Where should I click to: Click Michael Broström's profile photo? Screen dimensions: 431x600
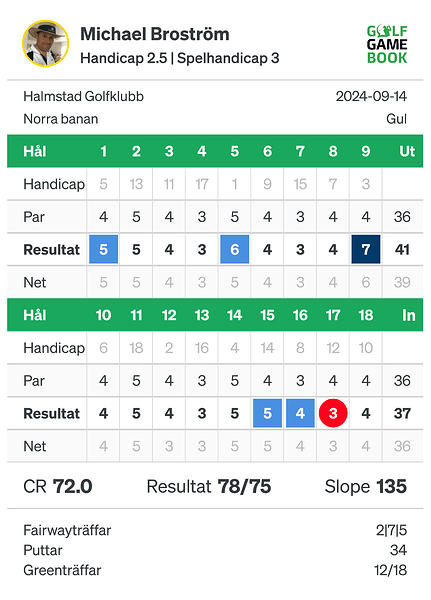point(46,43)
